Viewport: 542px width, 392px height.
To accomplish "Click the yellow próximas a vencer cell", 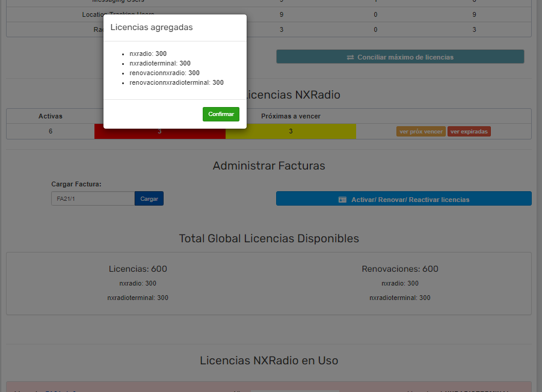I will [291, 131].
